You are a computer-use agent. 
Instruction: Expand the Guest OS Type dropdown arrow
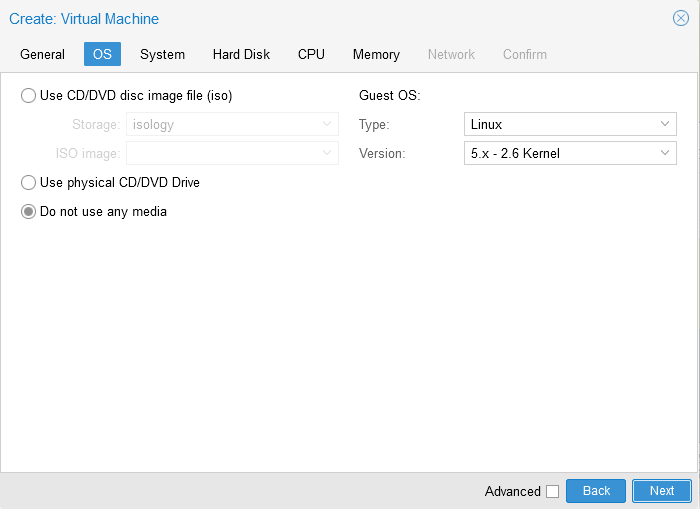[x=666, y=124]
